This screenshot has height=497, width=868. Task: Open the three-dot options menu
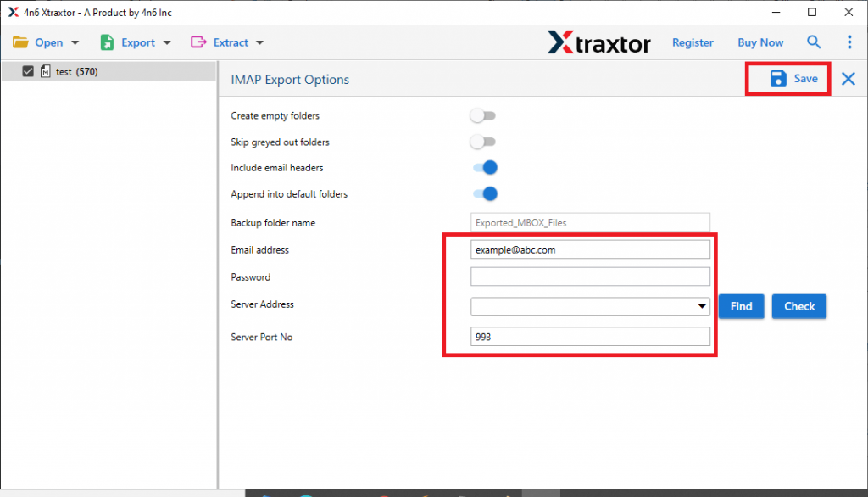tap(849, 42)
